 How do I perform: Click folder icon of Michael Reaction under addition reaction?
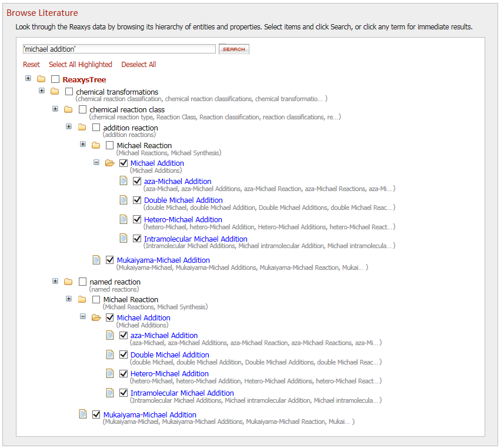[96, 145]
